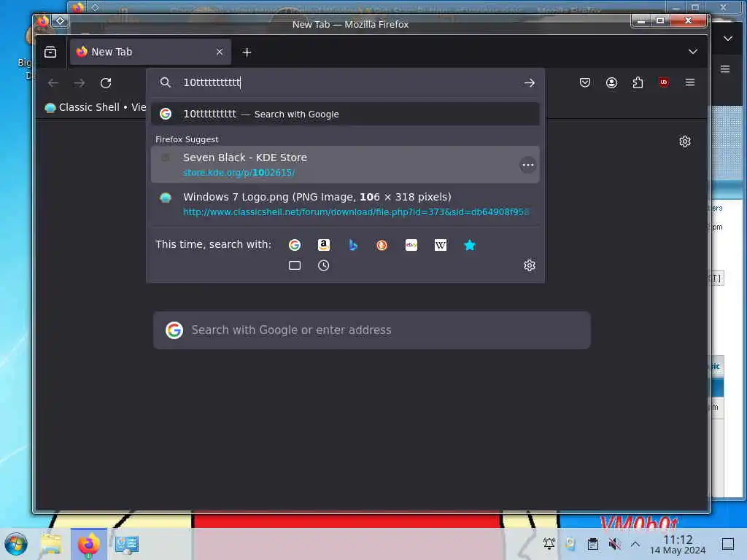747x560 pixels.
Task: Go back one page
Action: tap(53, 83)
